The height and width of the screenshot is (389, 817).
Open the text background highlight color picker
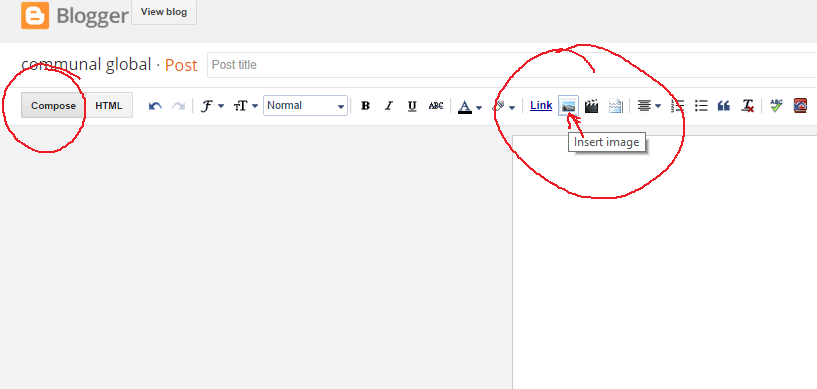tap(503, 106)
